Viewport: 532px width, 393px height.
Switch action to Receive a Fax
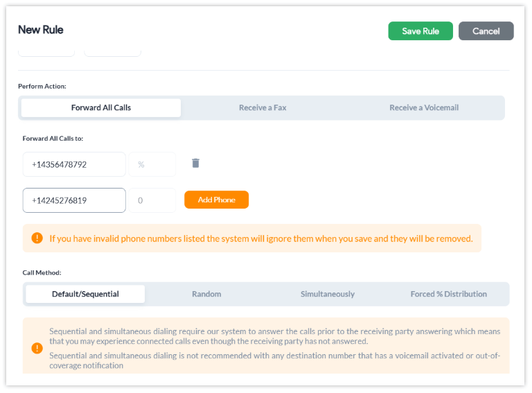[263, 107]
